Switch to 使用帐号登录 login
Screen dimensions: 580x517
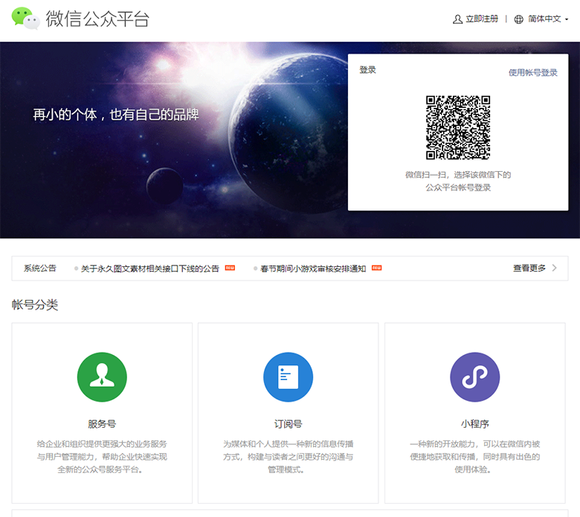tap(533, 72)
